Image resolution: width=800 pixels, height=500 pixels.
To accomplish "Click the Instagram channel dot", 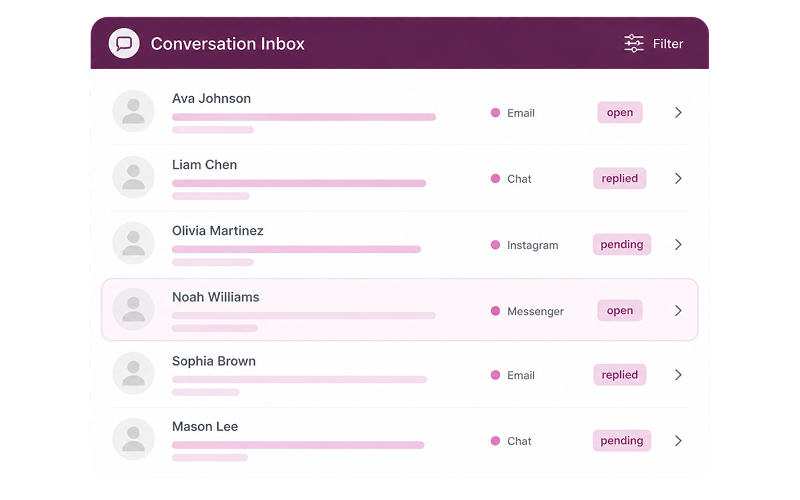I will click(495, 245).
